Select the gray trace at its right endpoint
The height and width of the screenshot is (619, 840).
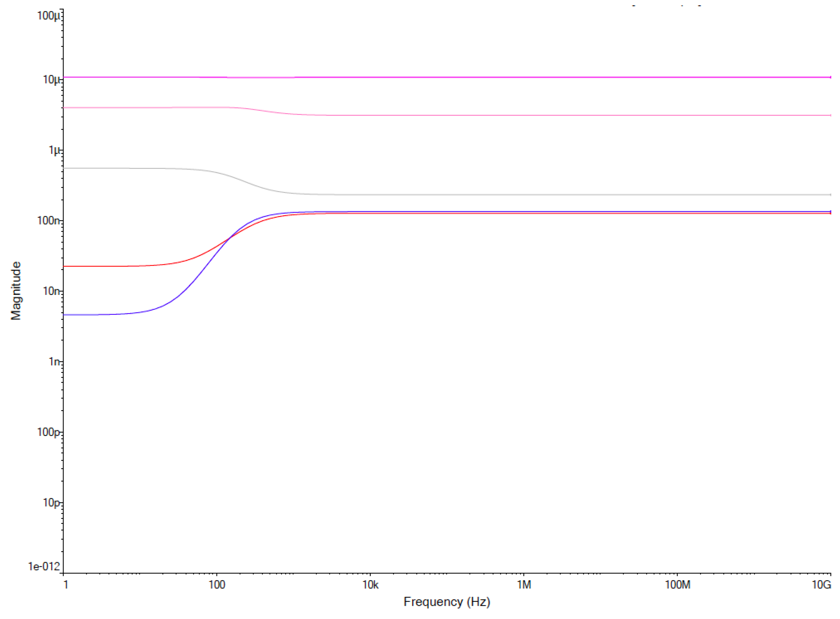click(x=830, y=195)
